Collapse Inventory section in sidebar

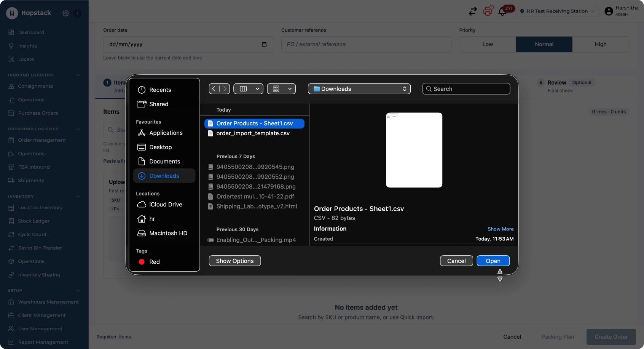(78, 197)
